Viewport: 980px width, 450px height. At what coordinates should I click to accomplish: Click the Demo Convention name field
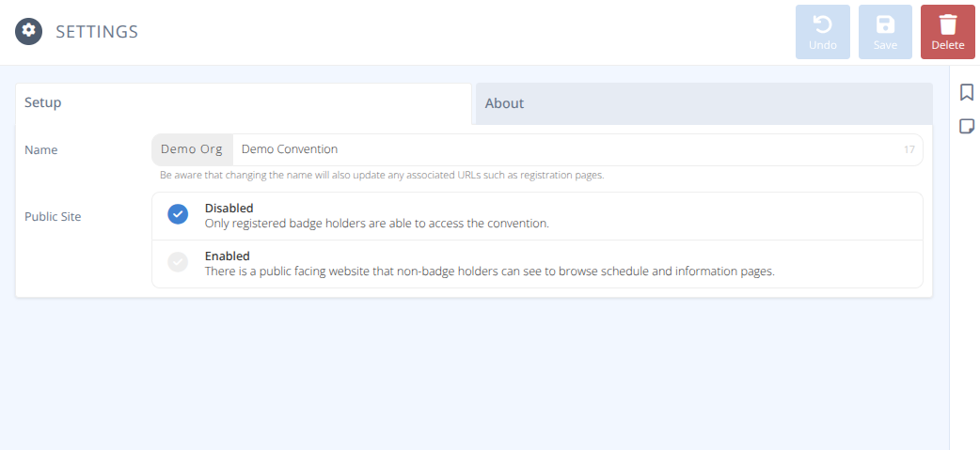click(577, 149)
